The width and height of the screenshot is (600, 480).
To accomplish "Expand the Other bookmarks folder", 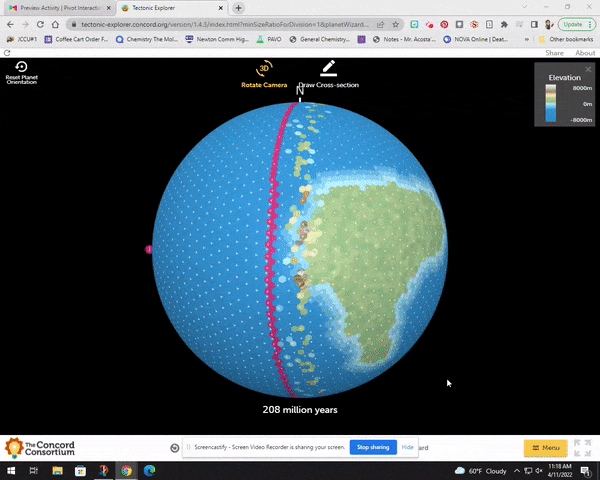I will [566, 40].
